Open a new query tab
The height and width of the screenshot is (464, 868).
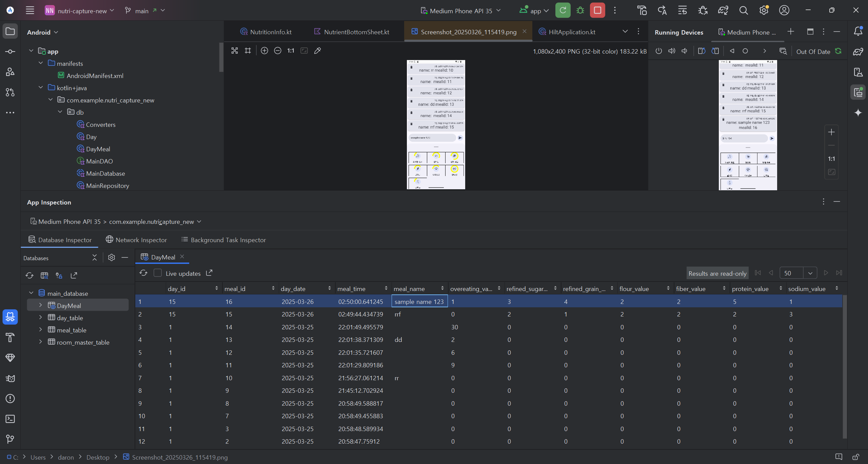click(x=44, y=275)
